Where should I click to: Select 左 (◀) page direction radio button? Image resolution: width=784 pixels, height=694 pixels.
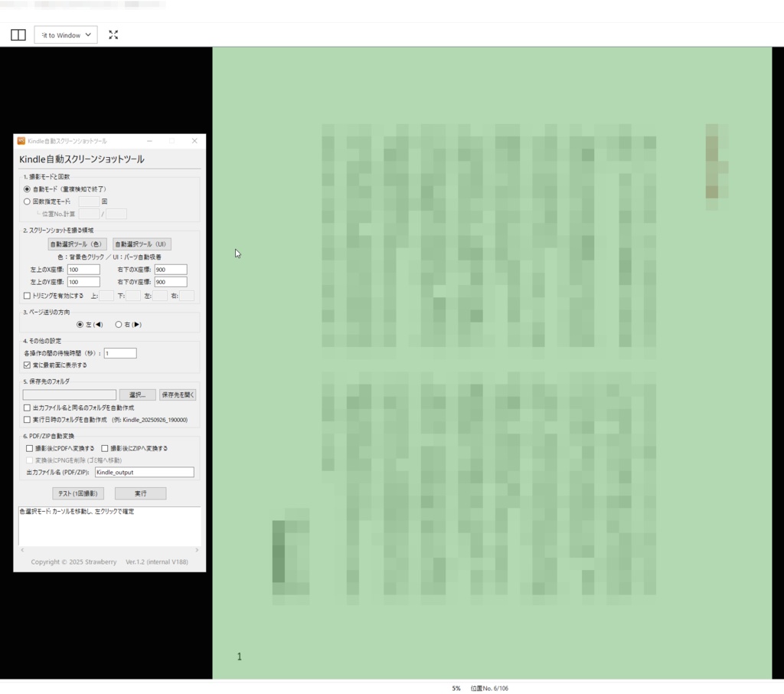click(80, 325)
